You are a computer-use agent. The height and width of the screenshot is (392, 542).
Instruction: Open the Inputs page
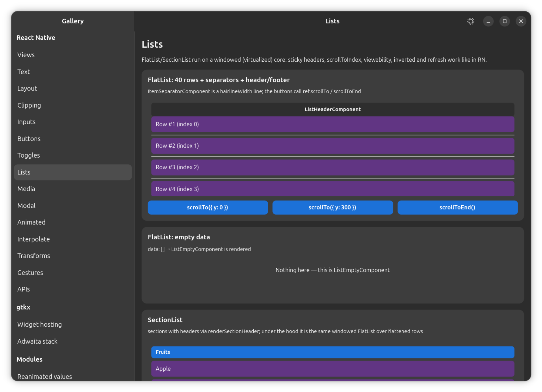pyautogui.click(x=73, y=122)
